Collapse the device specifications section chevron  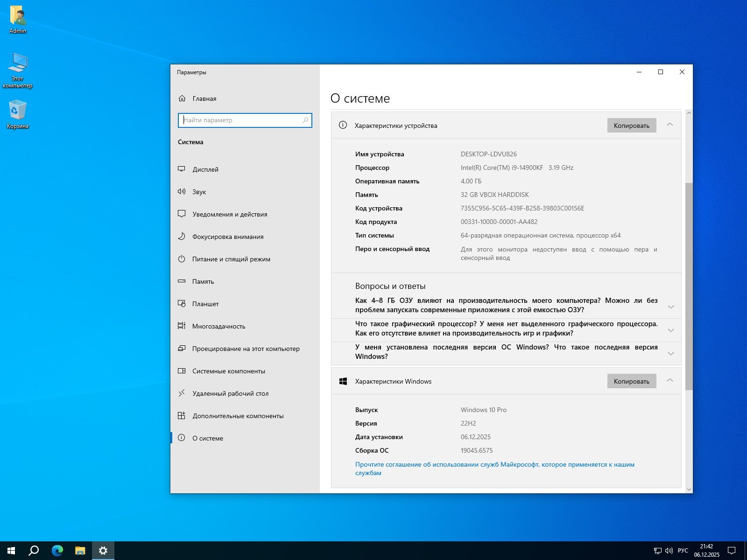point(670,125)
